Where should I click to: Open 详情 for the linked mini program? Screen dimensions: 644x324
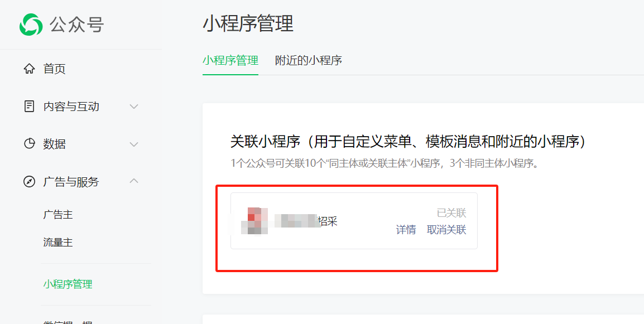click(406, 230)
